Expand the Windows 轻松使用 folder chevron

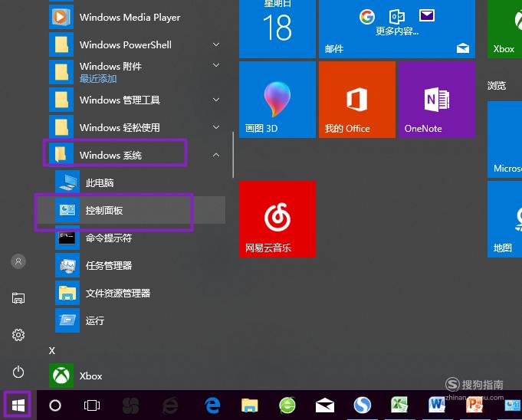point(216,127)
